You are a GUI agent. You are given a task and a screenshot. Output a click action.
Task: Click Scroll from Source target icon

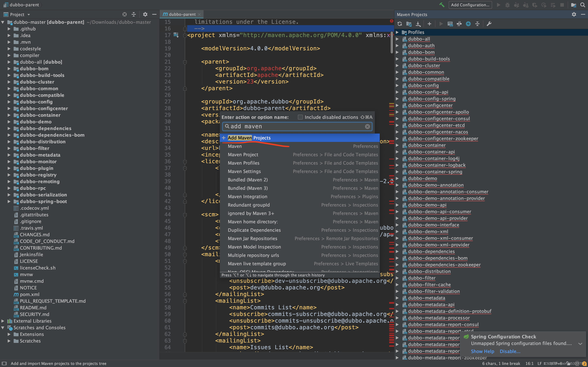click(124, 15)
